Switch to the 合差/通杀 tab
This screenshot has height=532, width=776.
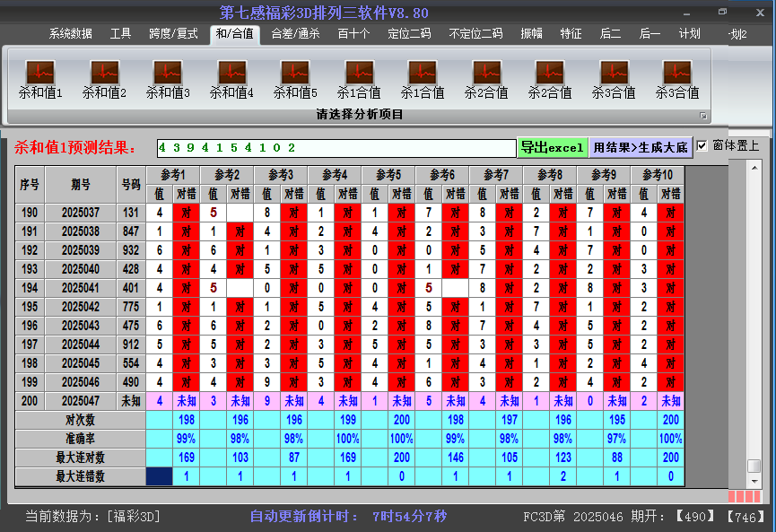tap(295, 34)
